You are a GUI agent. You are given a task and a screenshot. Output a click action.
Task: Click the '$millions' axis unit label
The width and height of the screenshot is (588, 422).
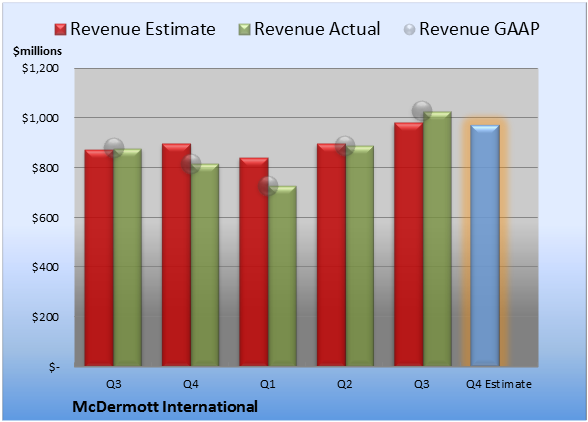point(38,51)
